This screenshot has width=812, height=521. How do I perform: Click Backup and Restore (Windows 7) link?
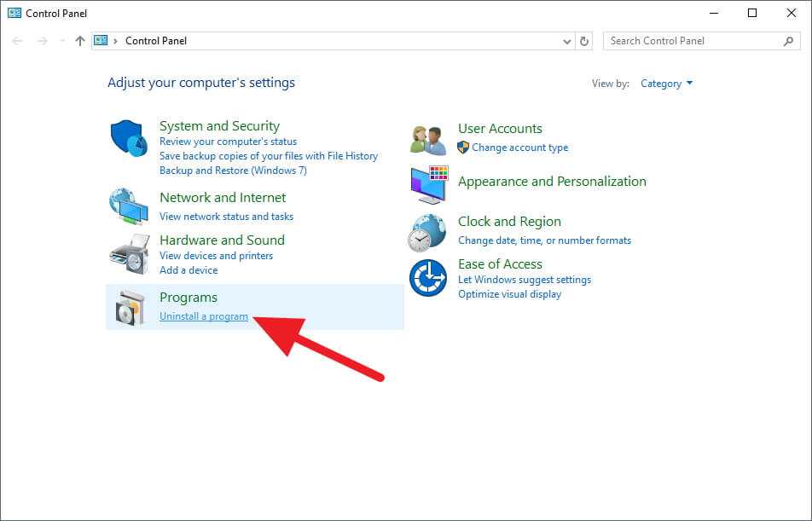pyautogui.click(x=233, y=171)
